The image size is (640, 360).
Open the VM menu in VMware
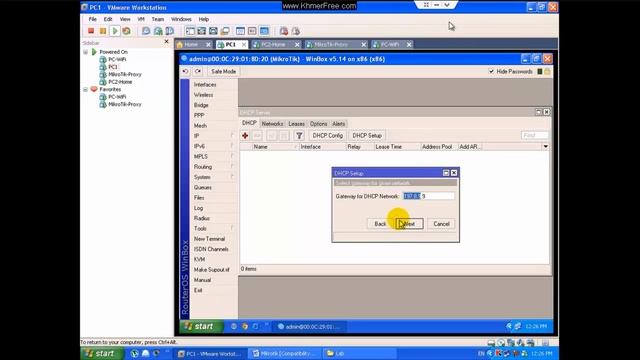pyautogui.click(x=141, y=19)
